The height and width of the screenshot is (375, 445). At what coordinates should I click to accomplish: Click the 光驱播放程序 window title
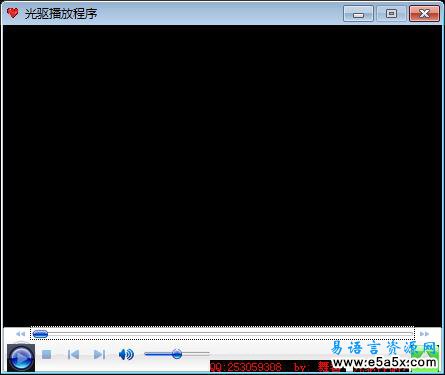(x=61, y=14)
